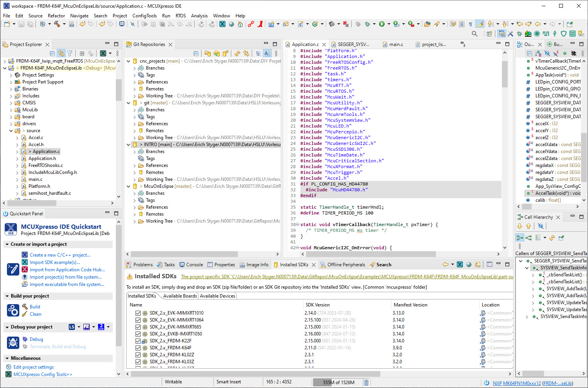The height and width of the screenshot is (388, 588).
Task: Open the Debug gear icon in Quickstart Panel
Action: click(x=13, y=342)
